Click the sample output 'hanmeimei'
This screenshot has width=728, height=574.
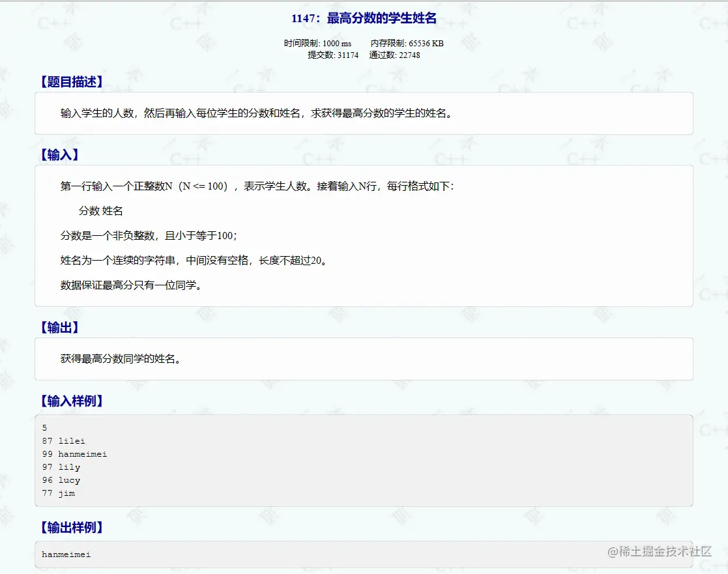tap(66, 554)
